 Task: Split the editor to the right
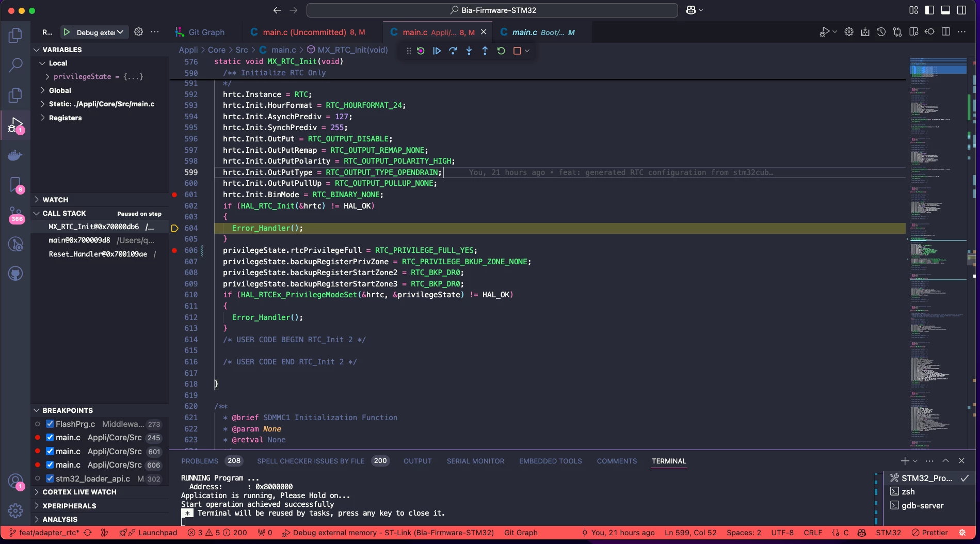coord(945,32)
